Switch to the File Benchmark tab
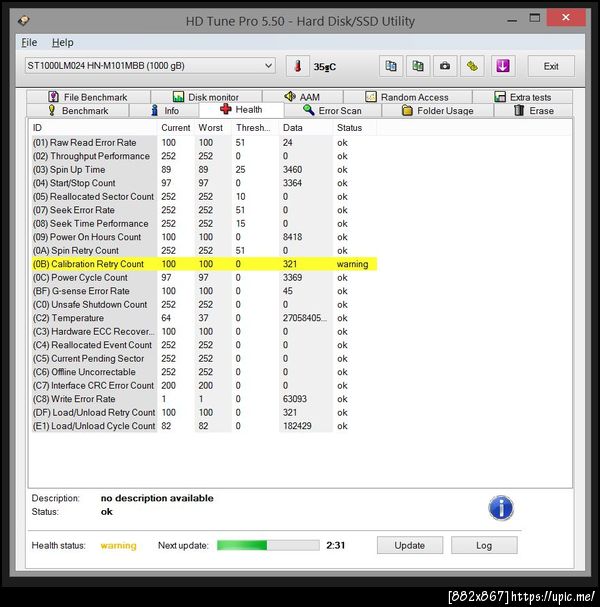 (x=88, y=97)
